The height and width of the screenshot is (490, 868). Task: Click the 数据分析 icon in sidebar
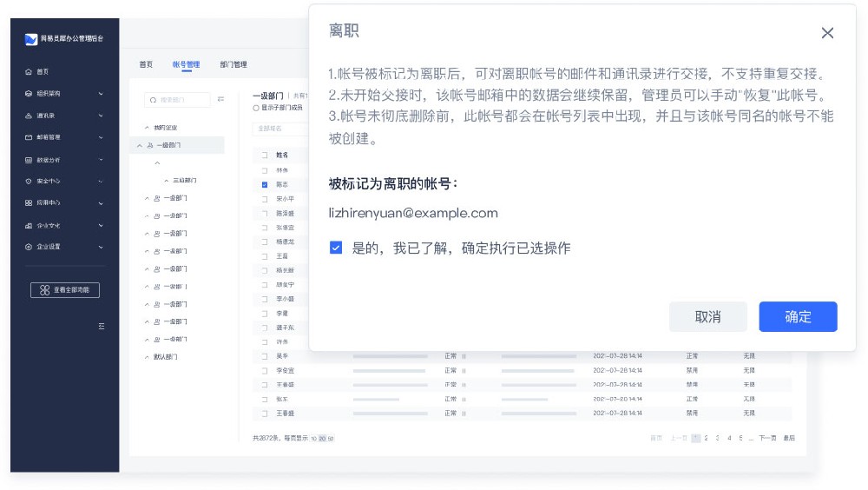[29, 160]
